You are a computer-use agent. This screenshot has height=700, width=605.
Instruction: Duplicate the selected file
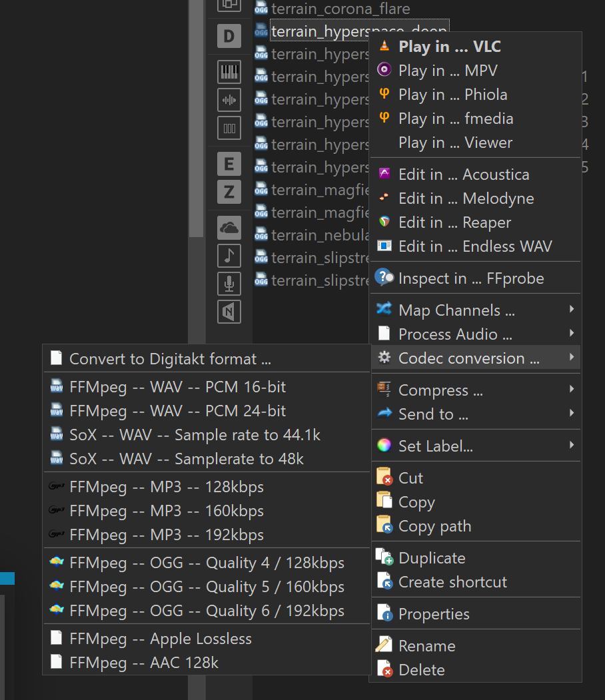pos(476,558)
